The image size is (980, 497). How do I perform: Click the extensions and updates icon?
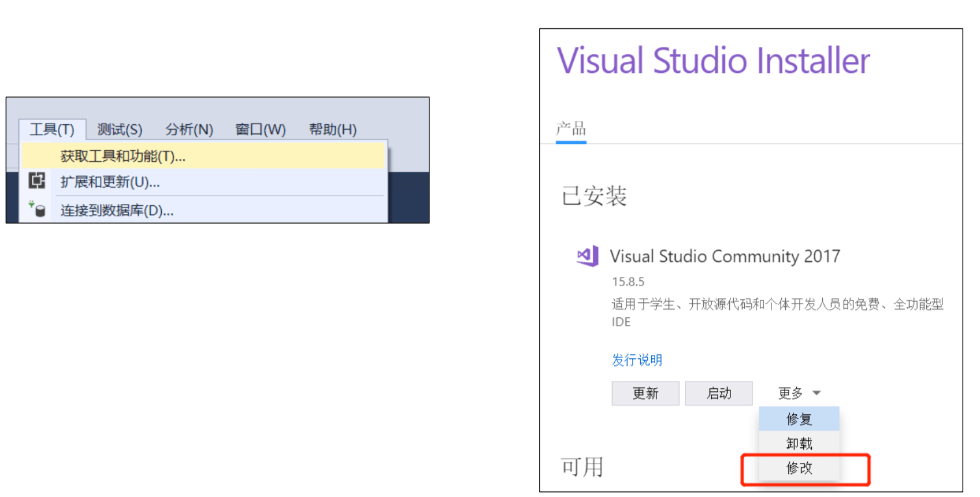[x=37, y=181]
